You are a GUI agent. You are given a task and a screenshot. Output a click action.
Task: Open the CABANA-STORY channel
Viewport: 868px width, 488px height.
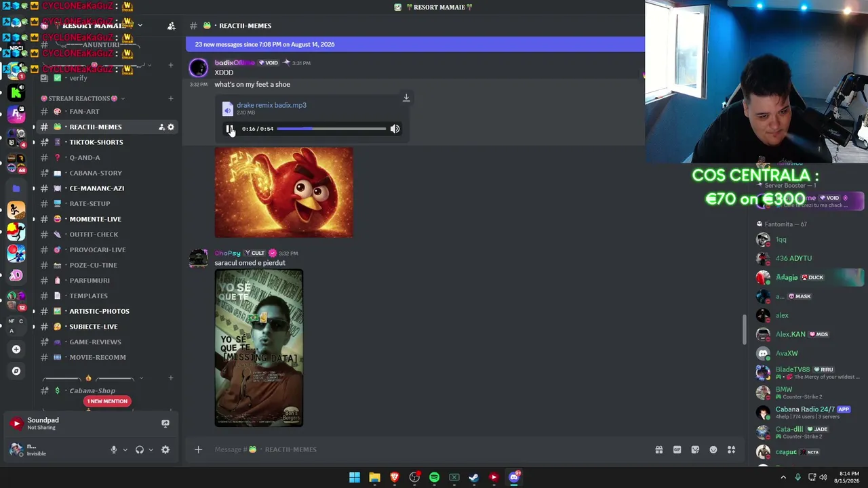pos(96,173)
